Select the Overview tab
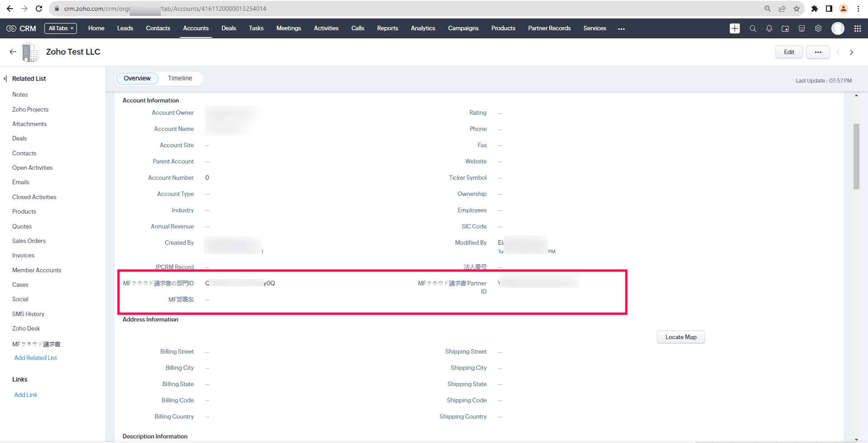This screenshot has height=443, width=868. 137,78
